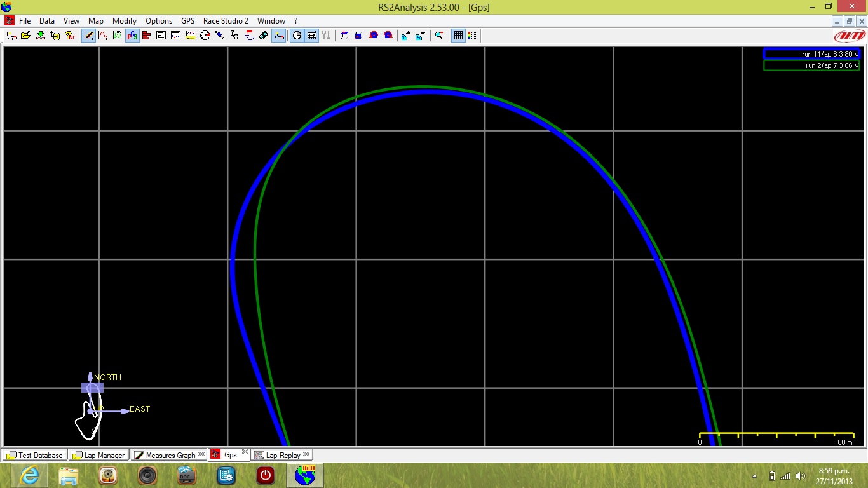
Task: Click the AiM logo in toolbar
Action: [x=849, y=36]
